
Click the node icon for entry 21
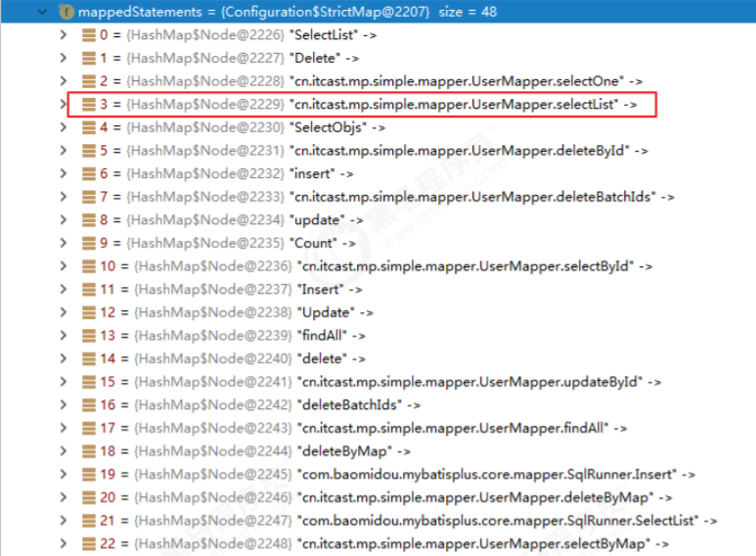pos(89,521)
